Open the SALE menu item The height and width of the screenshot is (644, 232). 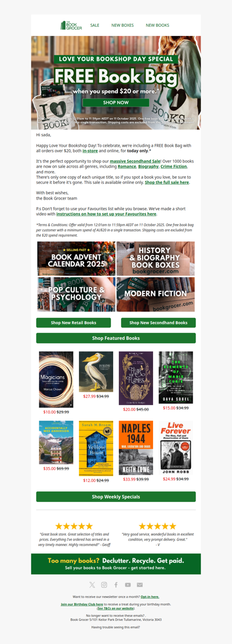(x=95, y=26)
